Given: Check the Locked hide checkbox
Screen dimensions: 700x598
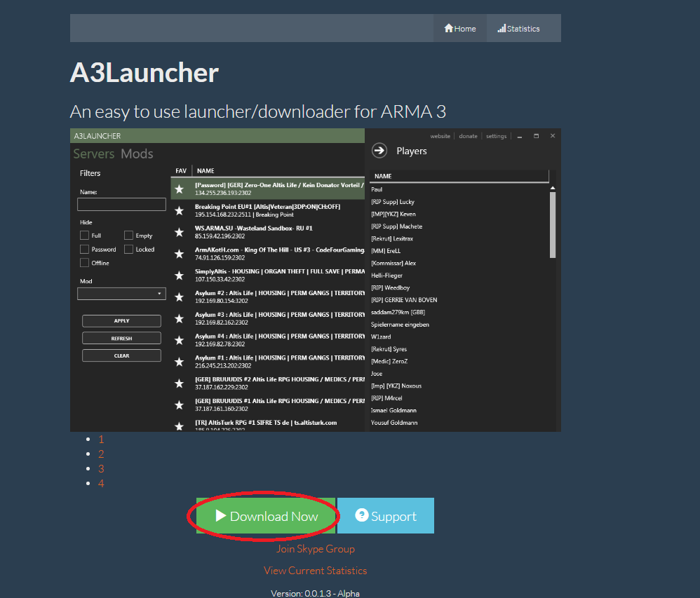Looking at the screenshot, I should (128, 249).
